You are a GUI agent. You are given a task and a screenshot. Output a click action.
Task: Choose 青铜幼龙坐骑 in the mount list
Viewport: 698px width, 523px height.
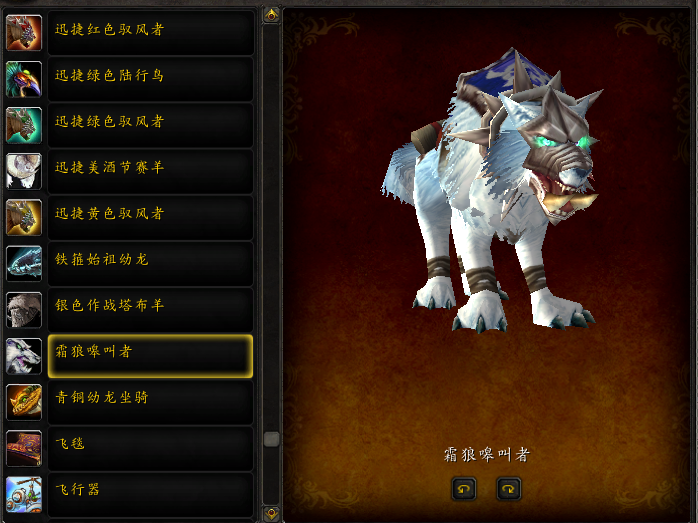pyautogui.click(x=150, y=402)
